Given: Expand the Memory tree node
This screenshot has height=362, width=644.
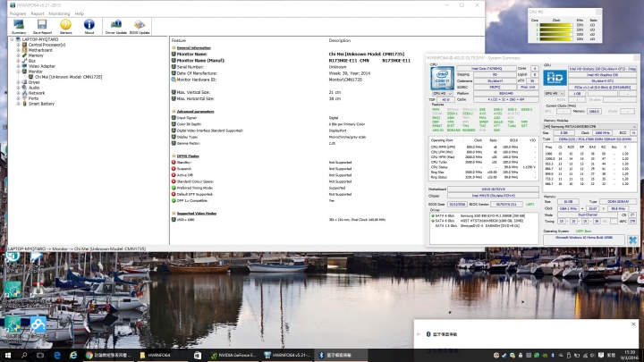Looking at the screenshot, I should (18, 55).
